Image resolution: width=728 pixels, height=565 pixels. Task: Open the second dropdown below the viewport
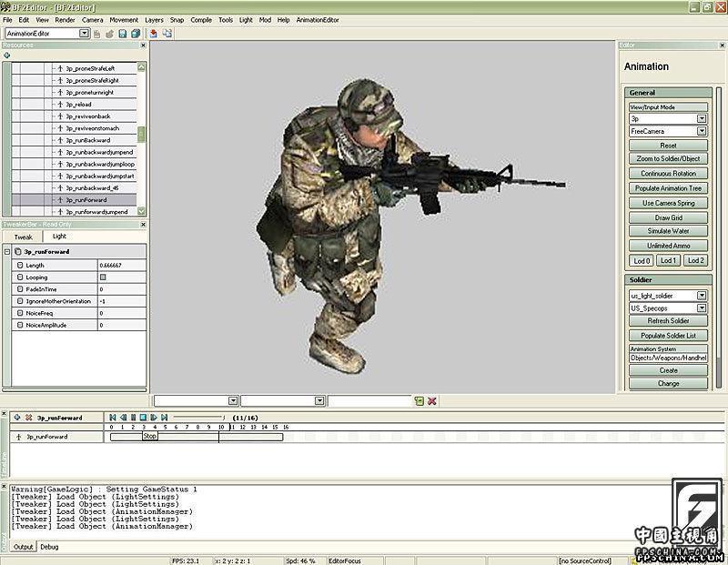point(319,400)
